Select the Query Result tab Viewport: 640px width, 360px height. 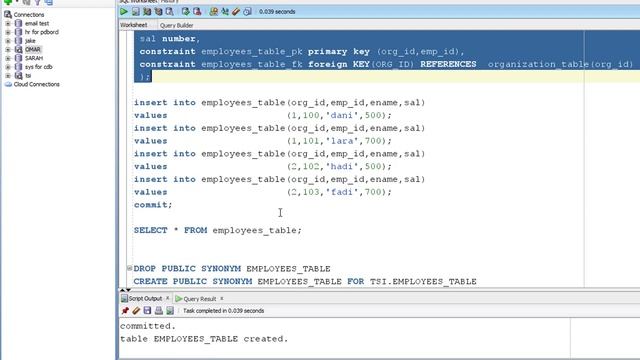[200, 299]
